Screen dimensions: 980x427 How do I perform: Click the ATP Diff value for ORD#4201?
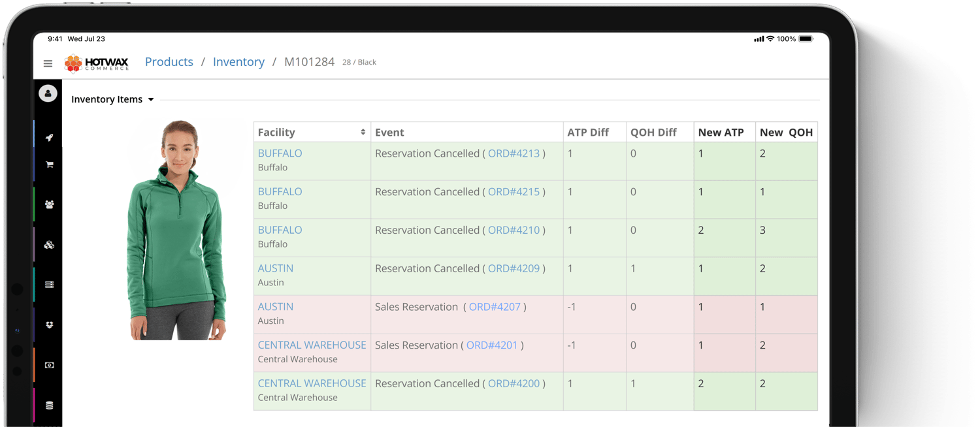(x=572, y=345)
